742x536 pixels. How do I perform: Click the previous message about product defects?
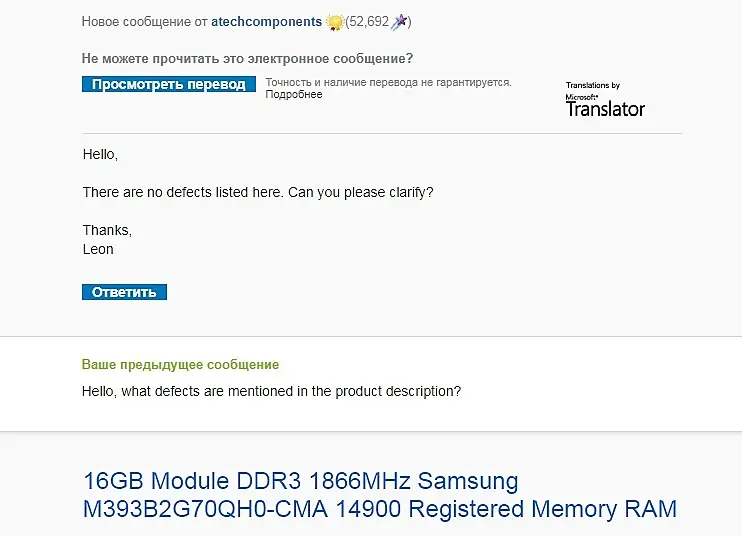pos(271,392)
